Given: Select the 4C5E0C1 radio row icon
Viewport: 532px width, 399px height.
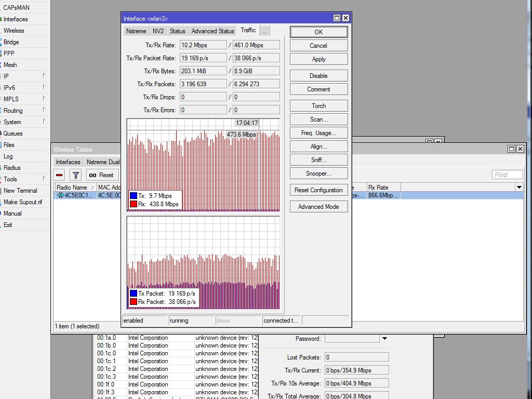Looking at the screenshot, I should pyautogui.click(x=60, y=195).
